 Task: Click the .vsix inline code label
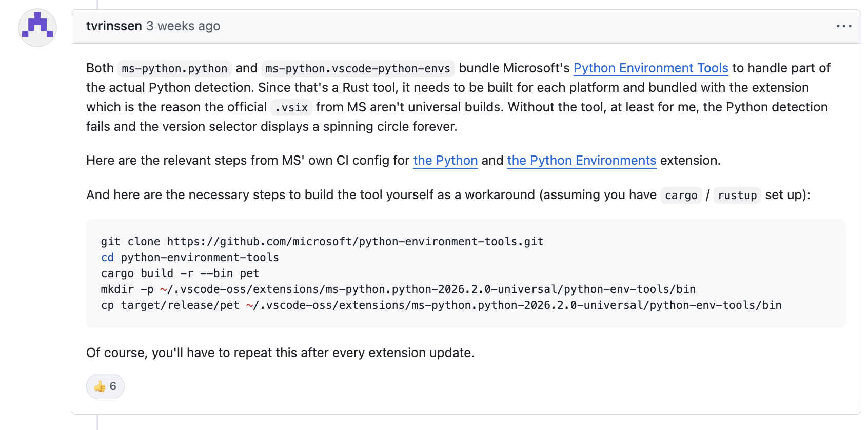[x=291, y=107]
